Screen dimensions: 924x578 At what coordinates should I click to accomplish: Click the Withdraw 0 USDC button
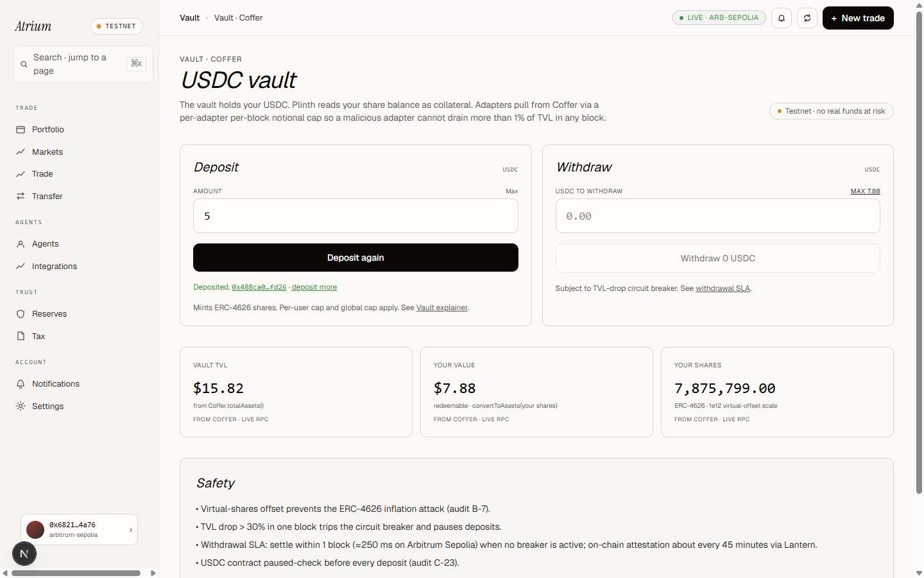[717, 258]
